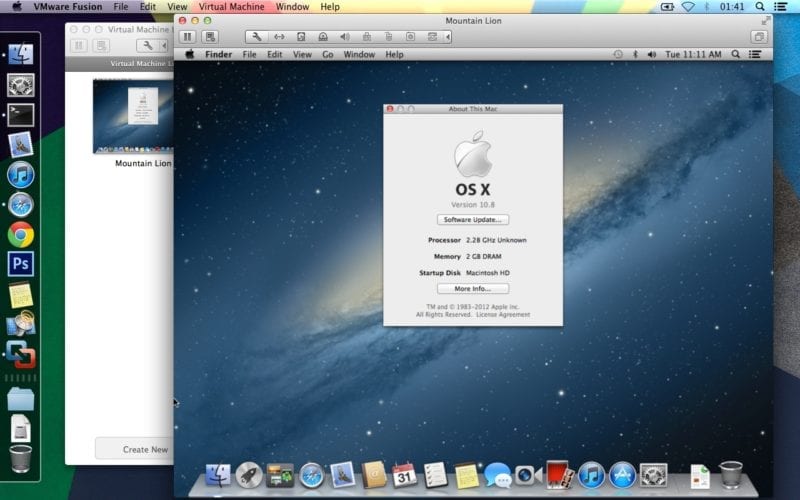The width and height of the screenshot is (800, 500).
Task: Click the Create New button
Action: tap(145, 449)
